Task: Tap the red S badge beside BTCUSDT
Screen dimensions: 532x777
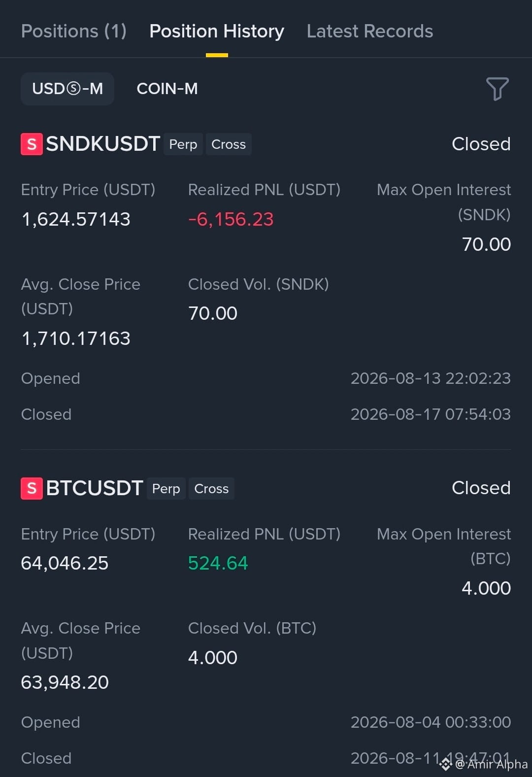Action: 32,488
